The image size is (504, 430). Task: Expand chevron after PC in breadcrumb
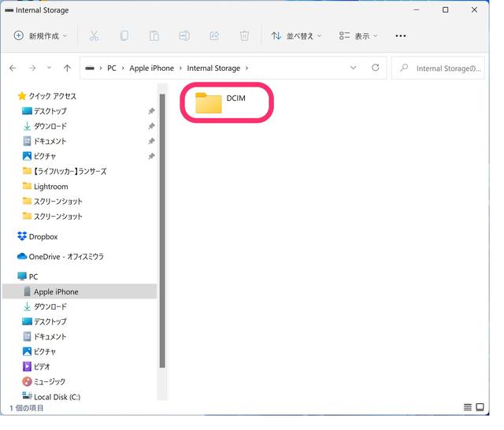click(x=123, y=69)
